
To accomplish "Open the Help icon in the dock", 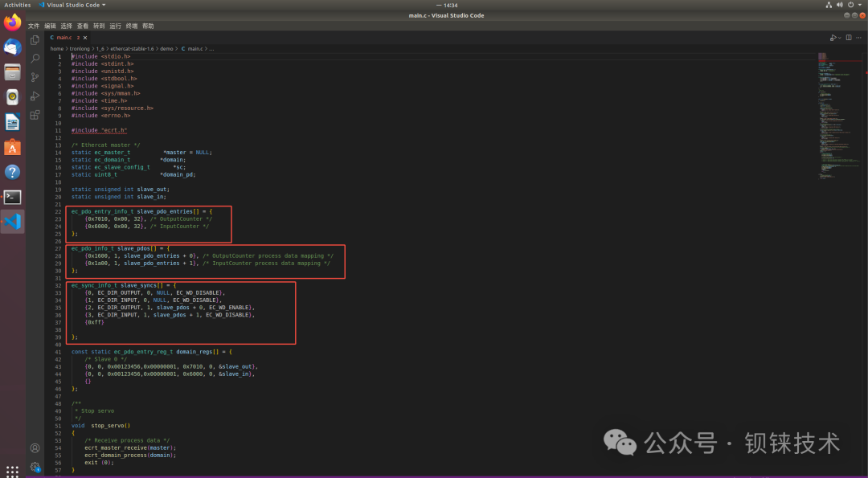I will pyautogui.click(x=12, y=172).
